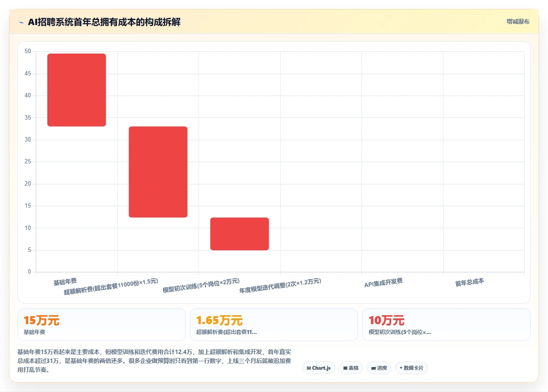This screenshot has height=392, width=548.
Task: Click the 年度模型迭代调整(2次×1.2万元) axis label
Action: pyautogui.click(x=280, y=286)
